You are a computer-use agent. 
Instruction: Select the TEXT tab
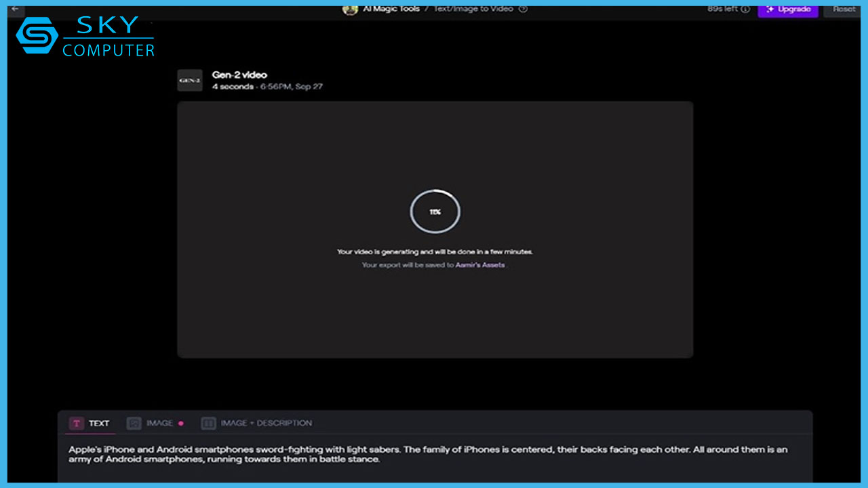(98, 423)
